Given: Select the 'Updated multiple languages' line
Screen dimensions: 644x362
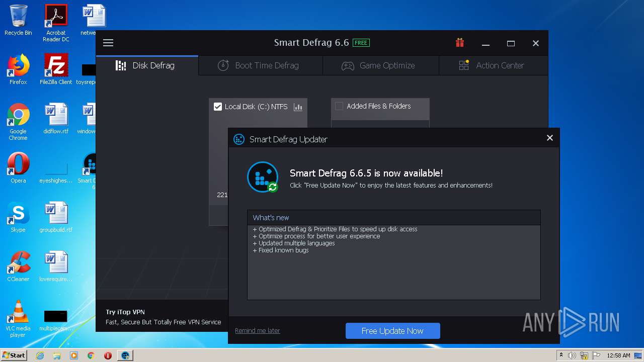Looking at the screenshot, I should [x=294, y=243].
